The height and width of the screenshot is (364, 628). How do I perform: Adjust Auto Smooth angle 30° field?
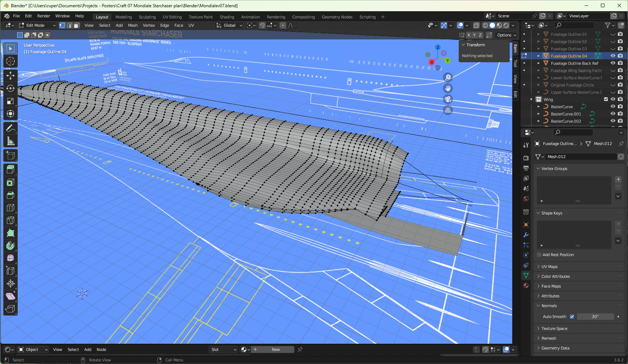(595, 317)
